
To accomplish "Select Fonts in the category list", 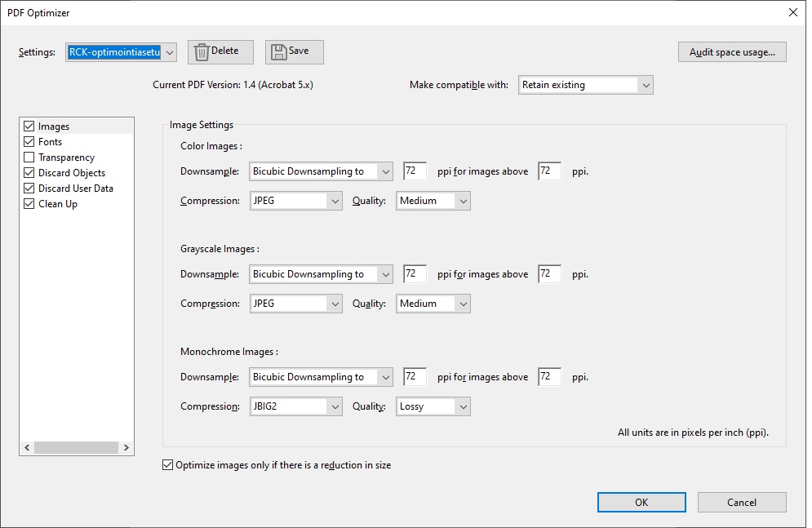I will [x=51, y=141].
